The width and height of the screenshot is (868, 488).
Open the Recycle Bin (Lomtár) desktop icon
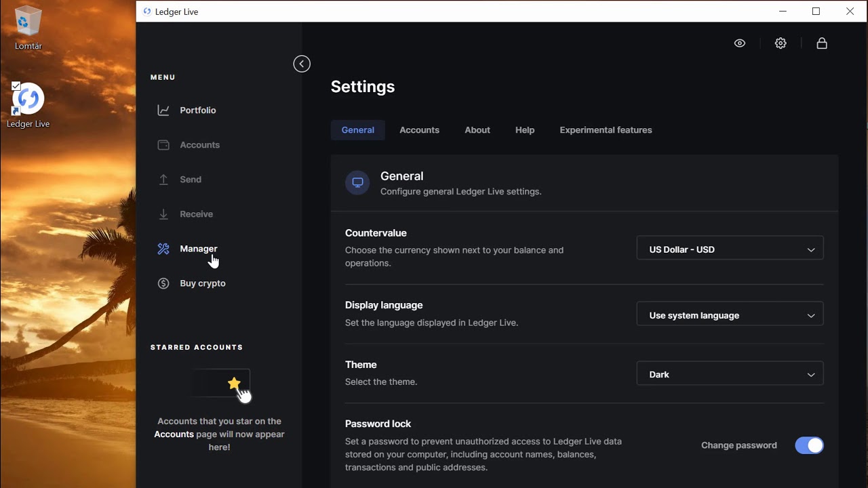click(x=28, y=28)
